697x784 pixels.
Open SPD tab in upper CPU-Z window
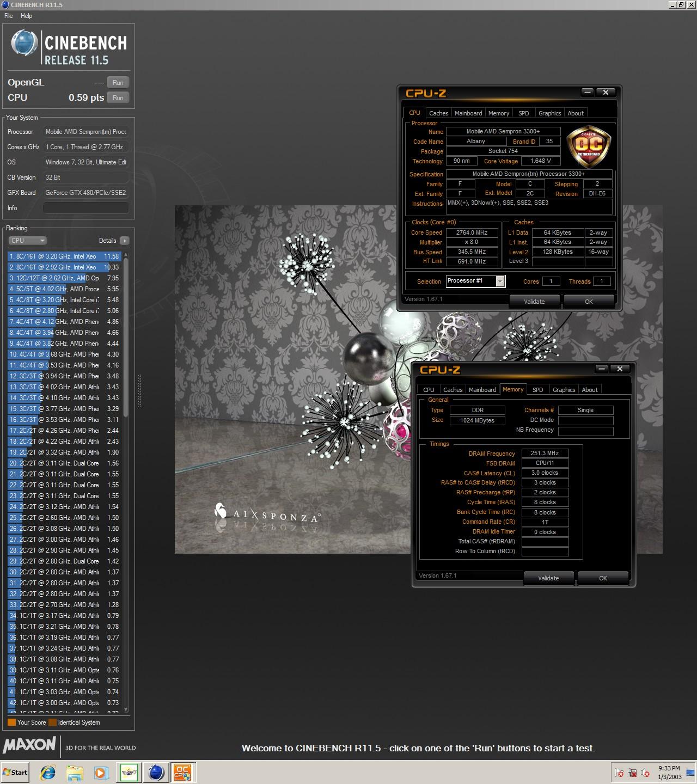click(x=523, y=113)
